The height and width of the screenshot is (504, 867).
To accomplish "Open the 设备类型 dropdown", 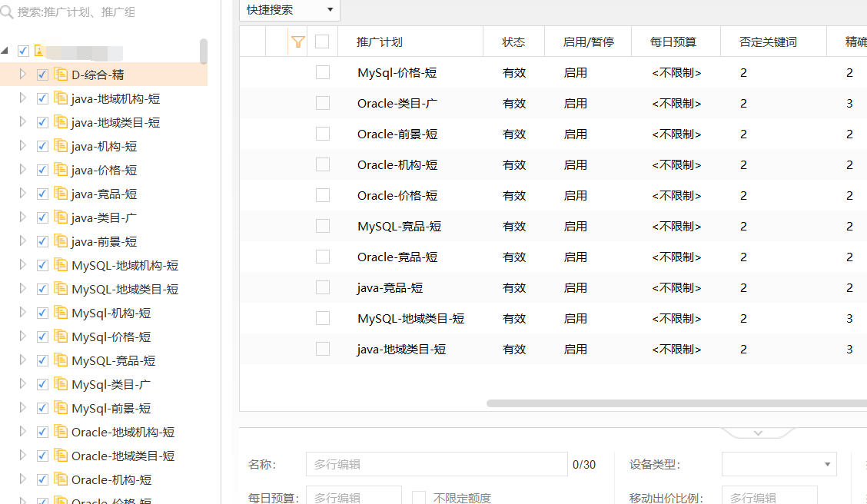I will (x=779, y=464).
